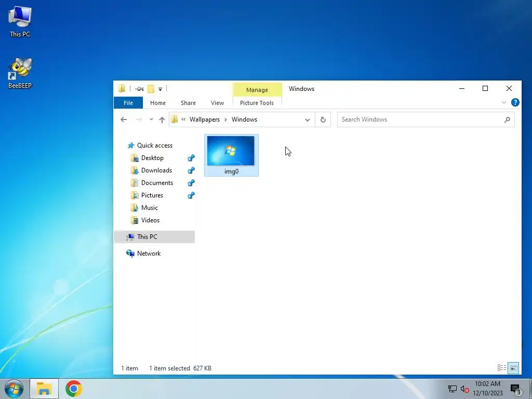The height and width of the screenshot is (399, 532).
Task: Refresh the Windows folder view
Action: tap(323, 120)
